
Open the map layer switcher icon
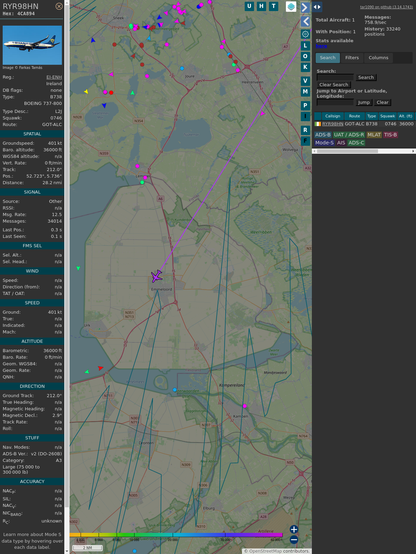tap(291, 6)
